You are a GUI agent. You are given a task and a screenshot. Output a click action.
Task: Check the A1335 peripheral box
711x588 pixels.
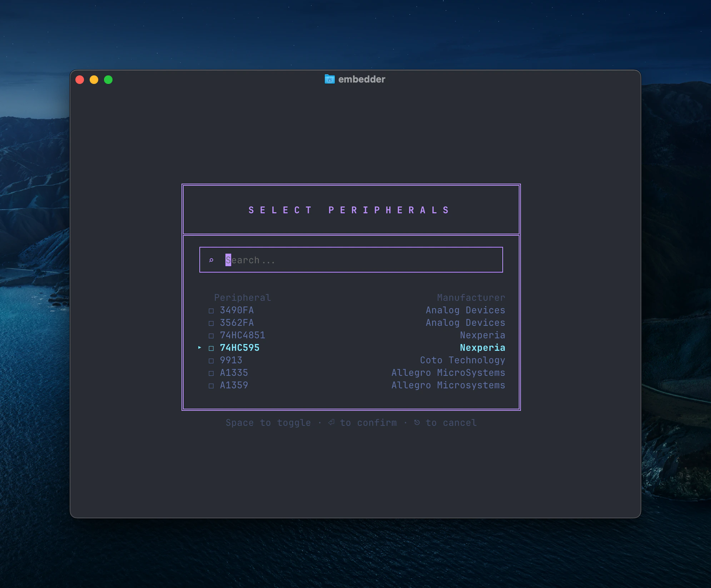(211, 373)
